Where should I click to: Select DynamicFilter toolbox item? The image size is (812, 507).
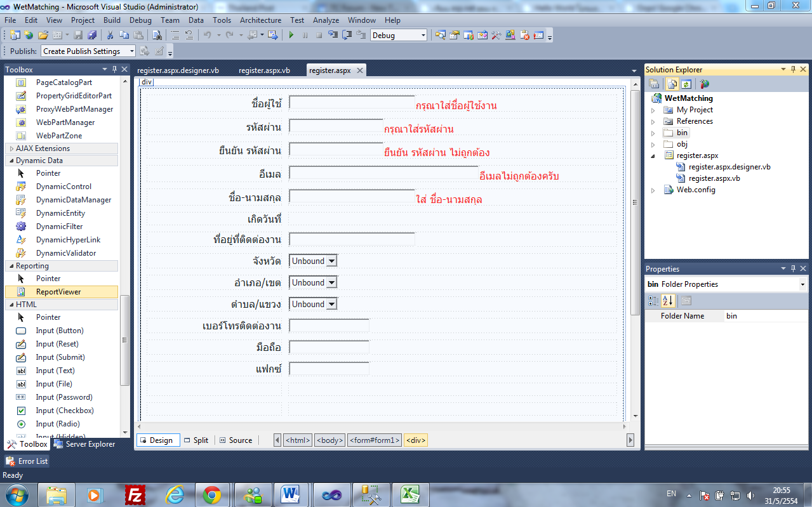point(62,227)
